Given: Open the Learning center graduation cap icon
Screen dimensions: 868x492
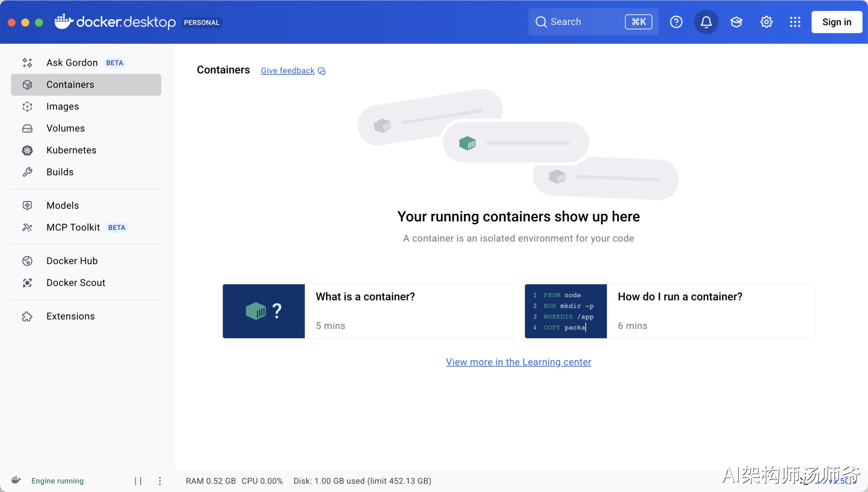Looking at the screenshot, I should 736,22.
